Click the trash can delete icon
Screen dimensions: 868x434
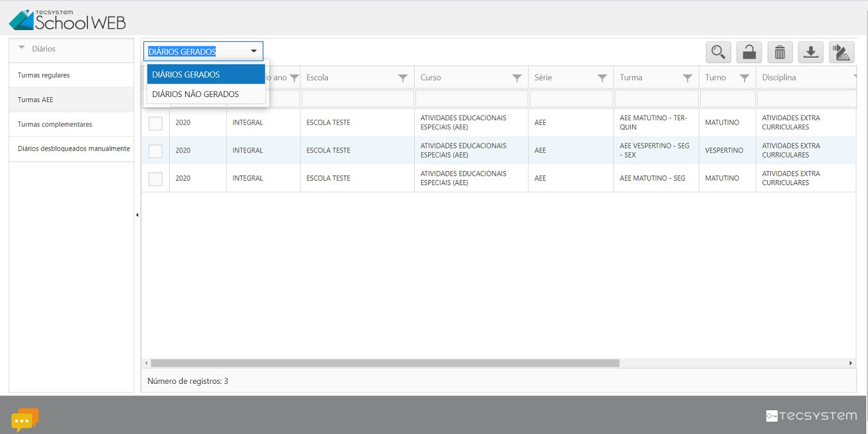point(780,52)
